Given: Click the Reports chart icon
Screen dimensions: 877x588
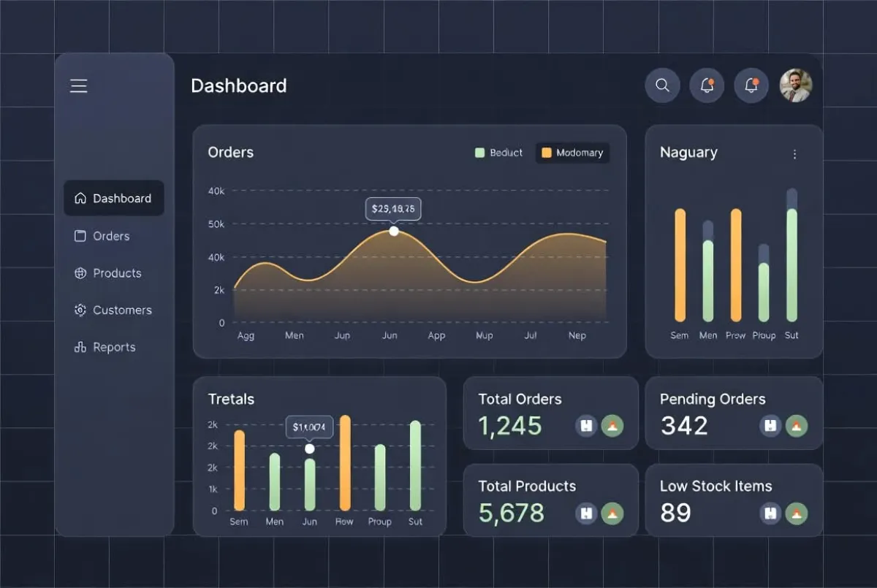Looking at the screenshot, I should (80, 347).
